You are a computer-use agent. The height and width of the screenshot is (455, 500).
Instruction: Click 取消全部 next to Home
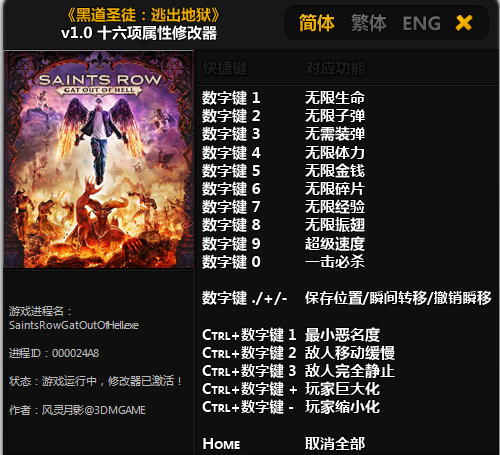tap(335, 443)
